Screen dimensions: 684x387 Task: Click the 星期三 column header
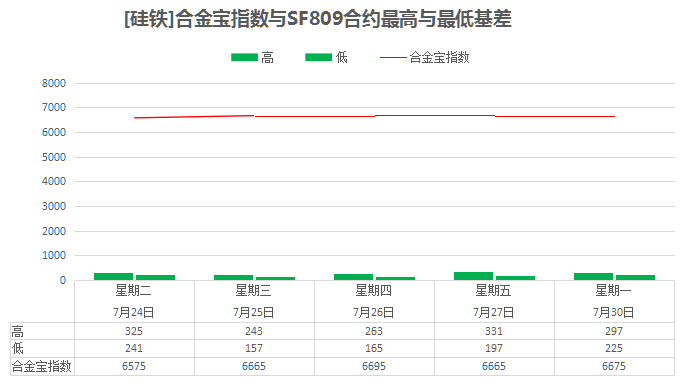pyautogui.click(x=253, y=290)
